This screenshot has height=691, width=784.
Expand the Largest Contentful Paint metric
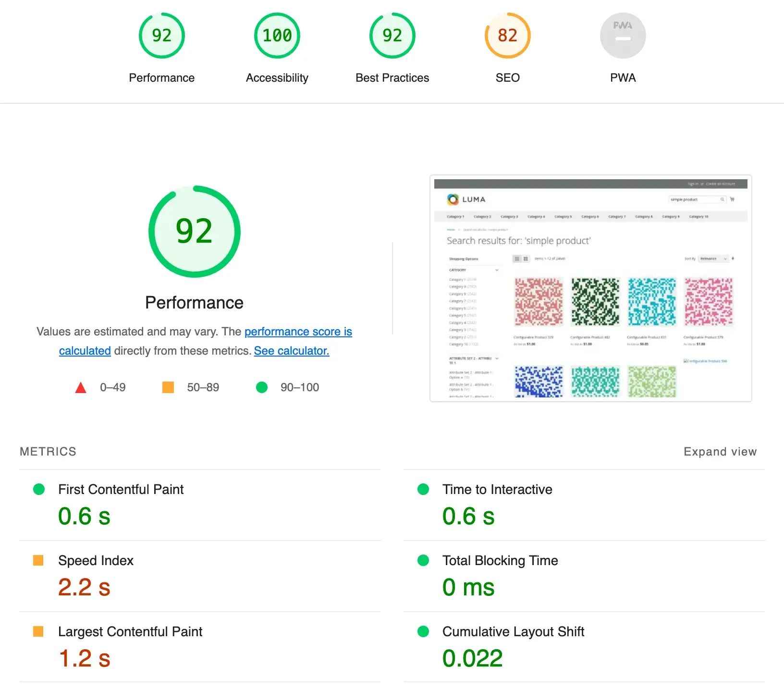(x=130, y=631)
